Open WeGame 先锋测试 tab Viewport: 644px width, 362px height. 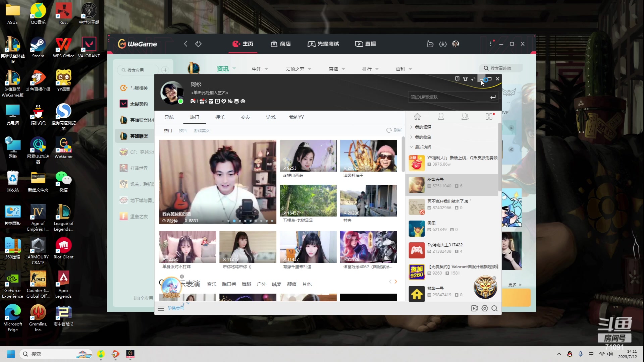click(323, 44)
